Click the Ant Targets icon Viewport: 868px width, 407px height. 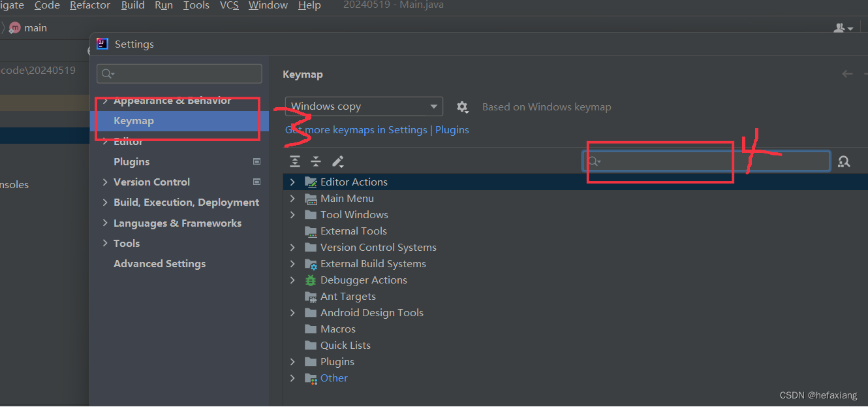point(311,297)
